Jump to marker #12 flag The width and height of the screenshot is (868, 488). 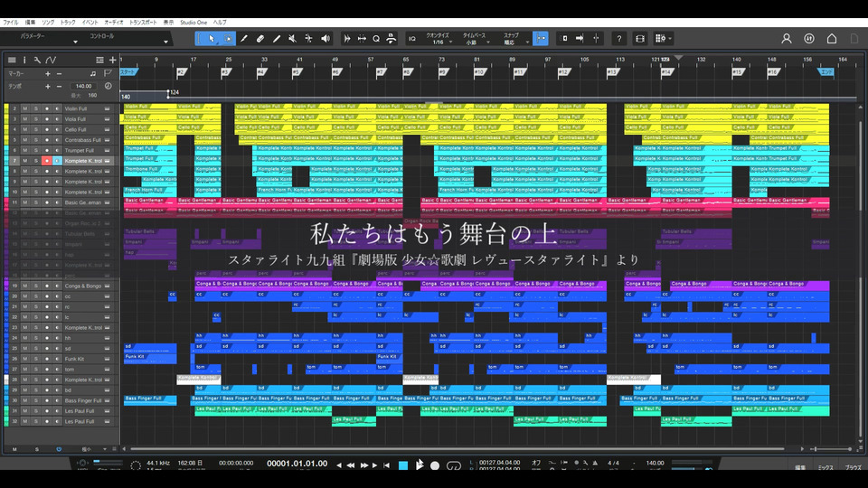(x=563, y=72)
